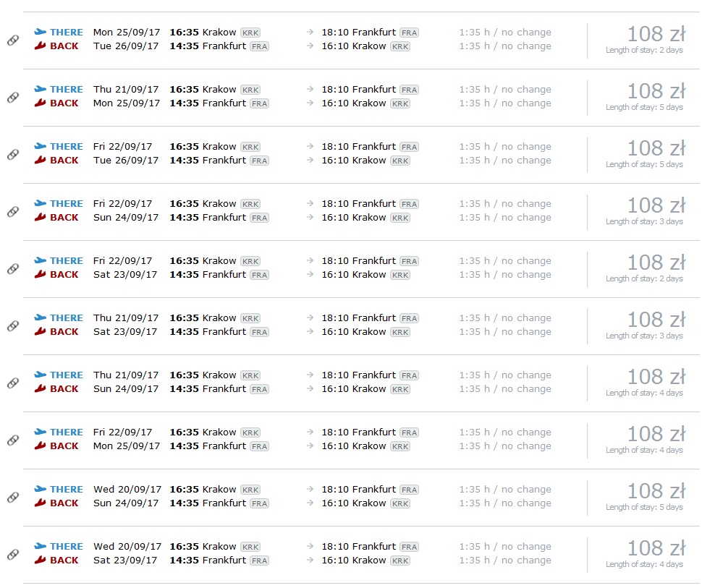Open link icon for Fri 22/09 to Tue 26/09 trip
Screen dimensions: 702x588
(13, 154)
